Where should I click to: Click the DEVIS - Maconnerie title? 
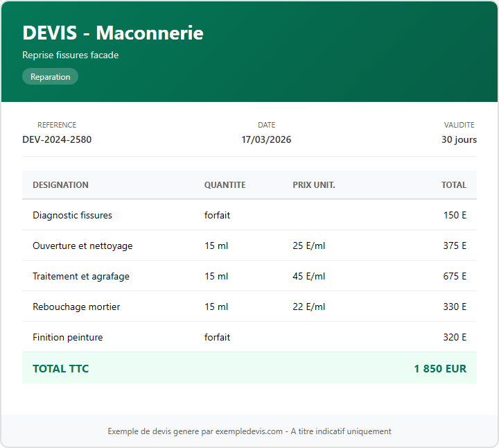click(x=113, y=33)
